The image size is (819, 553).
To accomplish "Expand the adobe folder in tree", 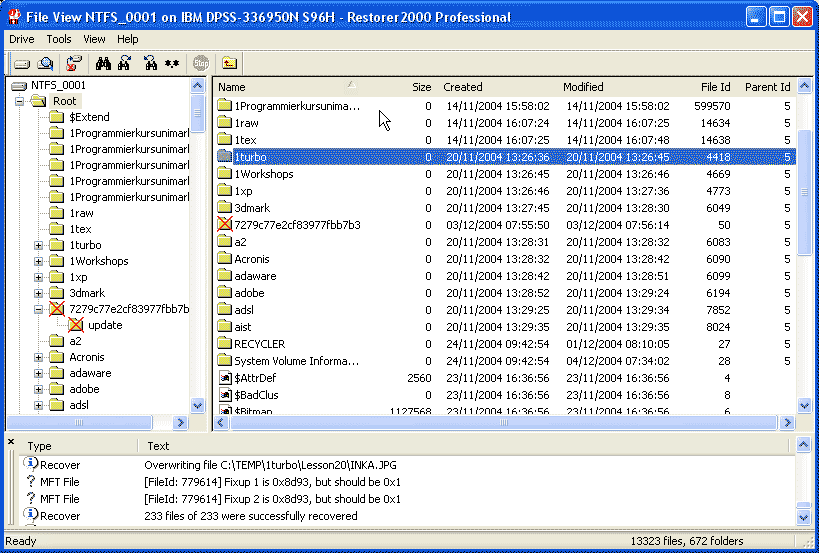I will [38, 389].
